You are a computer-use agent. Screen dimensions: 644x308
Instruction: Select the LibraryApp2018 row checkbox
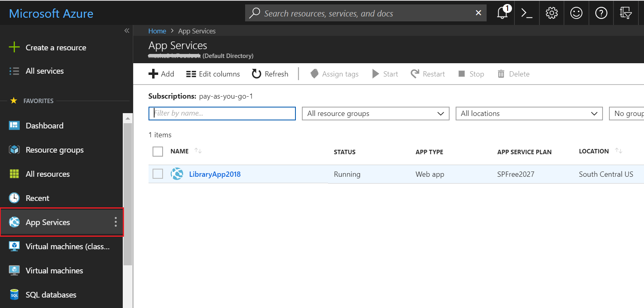(x=158, y=174)
